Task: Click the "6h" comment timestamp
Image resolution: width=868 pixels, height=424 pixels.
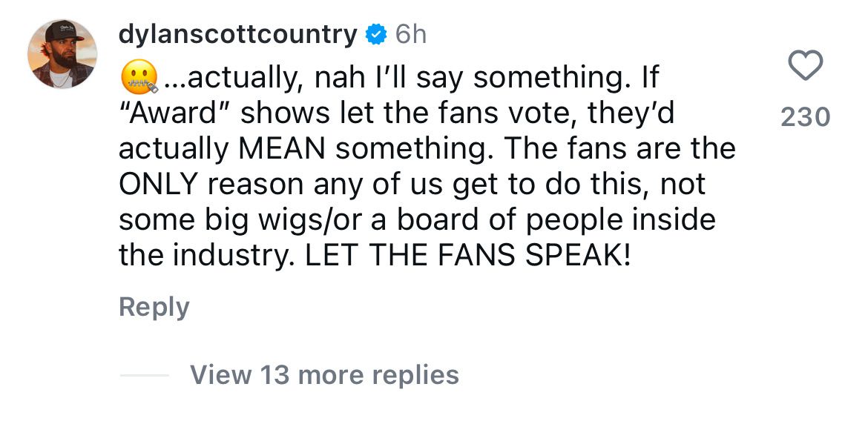Action: click(x=410, y=34)
